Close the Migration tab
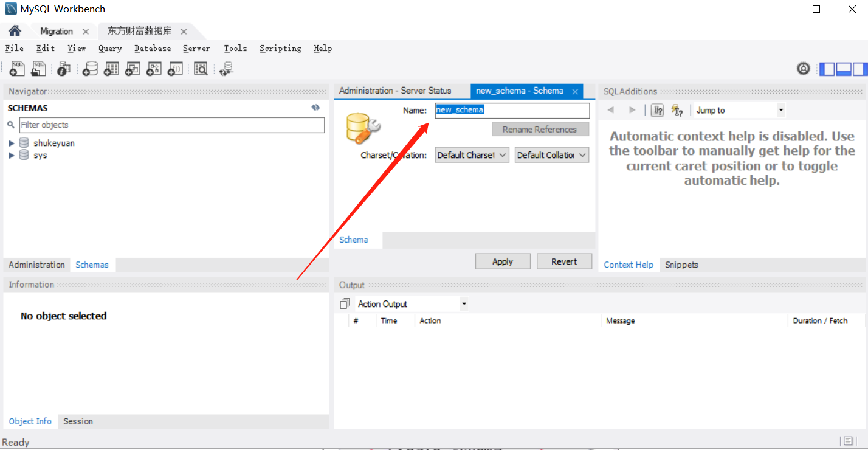 click(86, 32)
